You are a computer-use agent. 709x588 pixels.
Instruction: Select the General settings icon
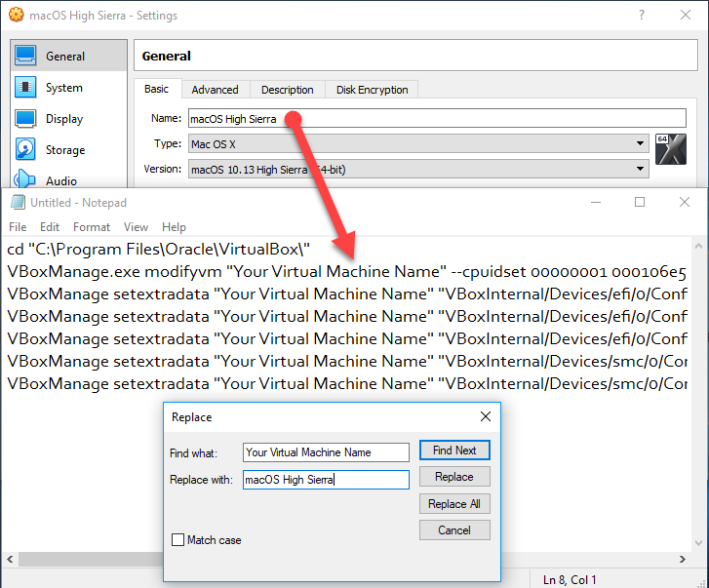click(x=26, y=57)
